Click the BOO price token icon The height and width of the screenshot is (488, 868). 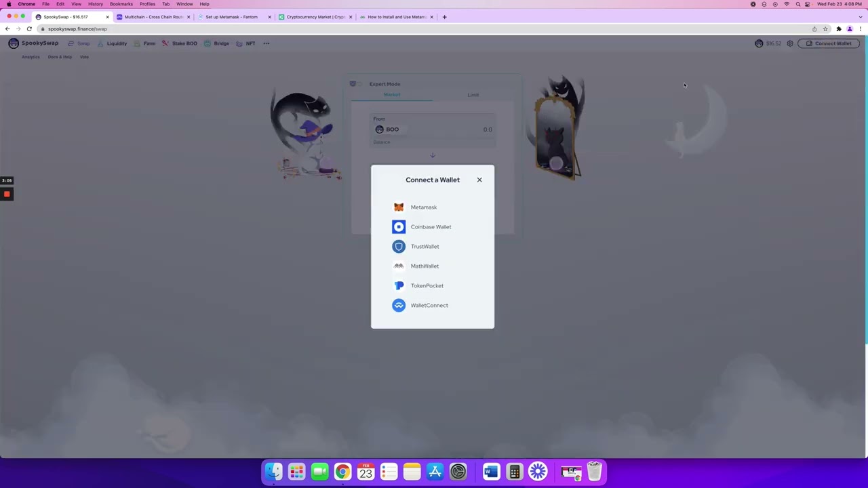click(759, 43)
